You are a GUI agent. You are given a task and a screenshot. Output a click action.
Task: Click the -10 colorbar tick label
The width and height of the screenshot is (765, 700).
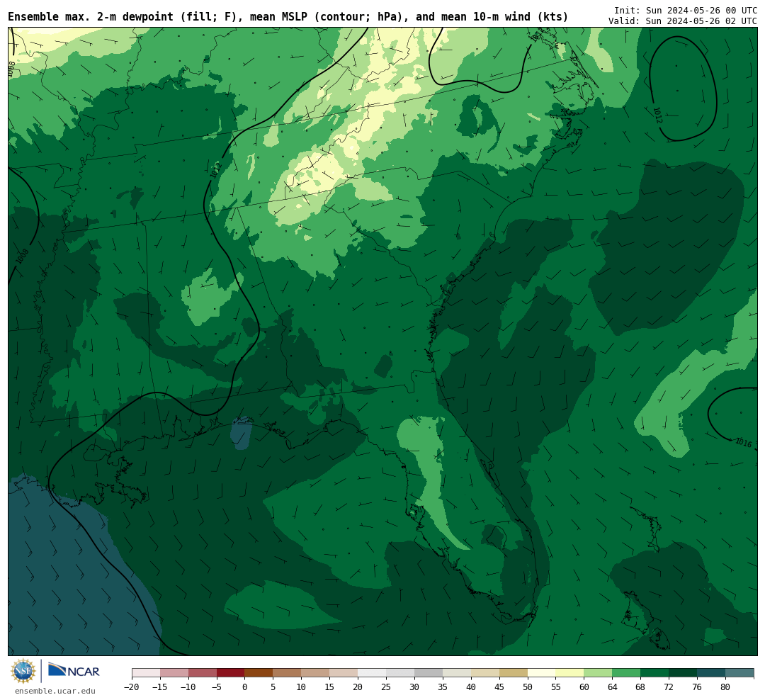[x=188, y=687]
